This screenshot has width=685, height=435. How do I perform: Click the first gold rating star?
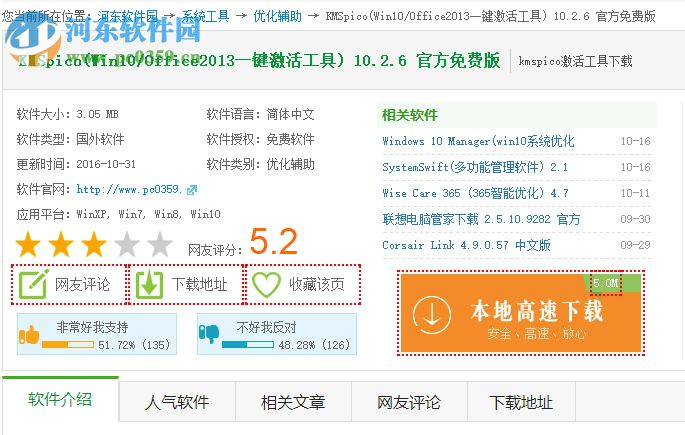(x=28, y=244)
